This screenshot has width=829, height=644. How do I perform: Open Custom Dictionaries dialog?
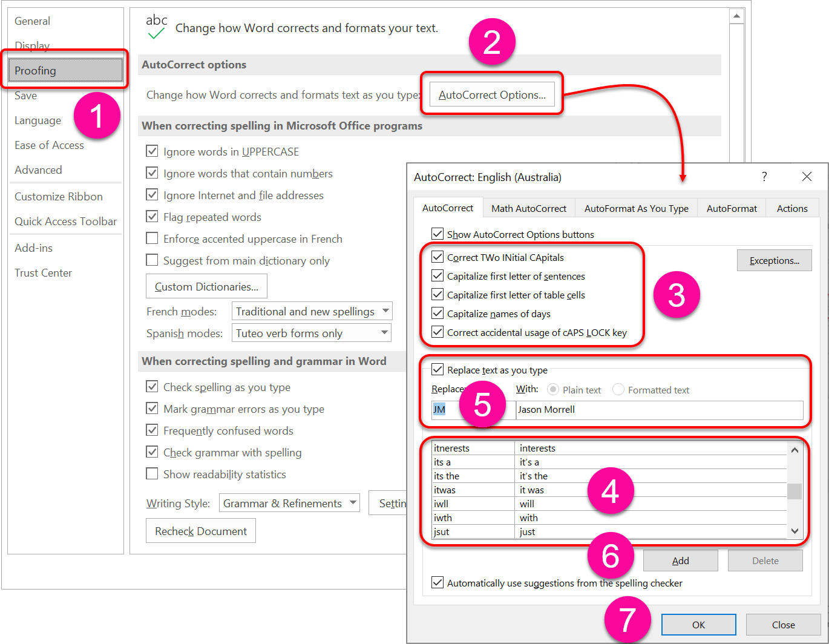206,286
